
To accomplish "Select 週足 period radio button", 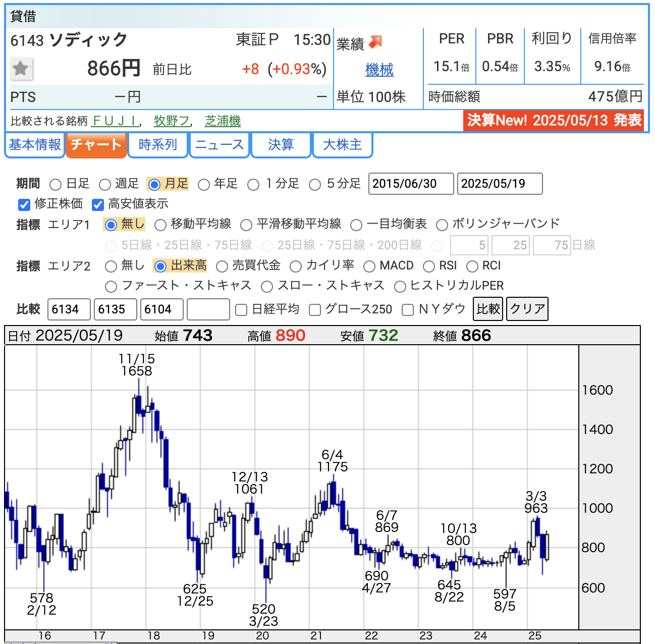I will point(105,185).
